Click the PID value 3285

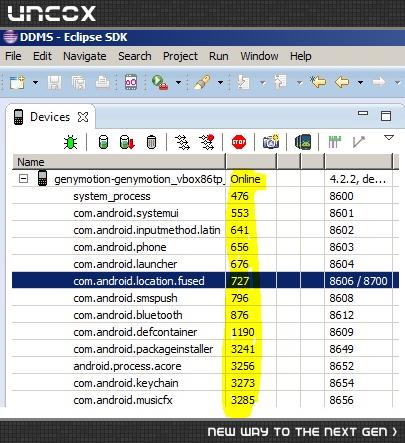(x=243, y=400)
